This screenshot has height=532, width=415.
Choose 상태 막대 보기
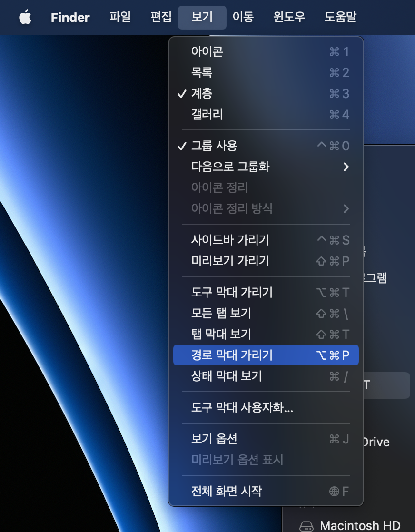tap(266, 376)
